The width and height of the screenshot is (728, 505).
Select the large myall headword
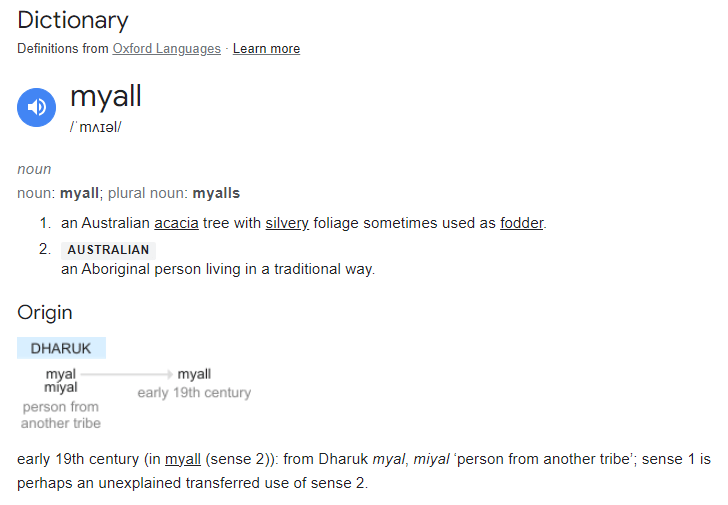[106, 96]
